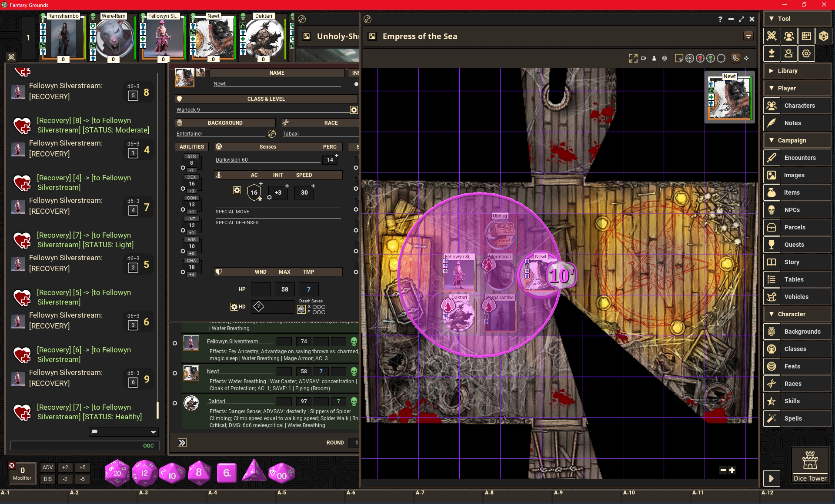The height and width of the screenshot is (504, 835).
Task: Toggle the +2 modifier button
Action: (x=65, y=468)
